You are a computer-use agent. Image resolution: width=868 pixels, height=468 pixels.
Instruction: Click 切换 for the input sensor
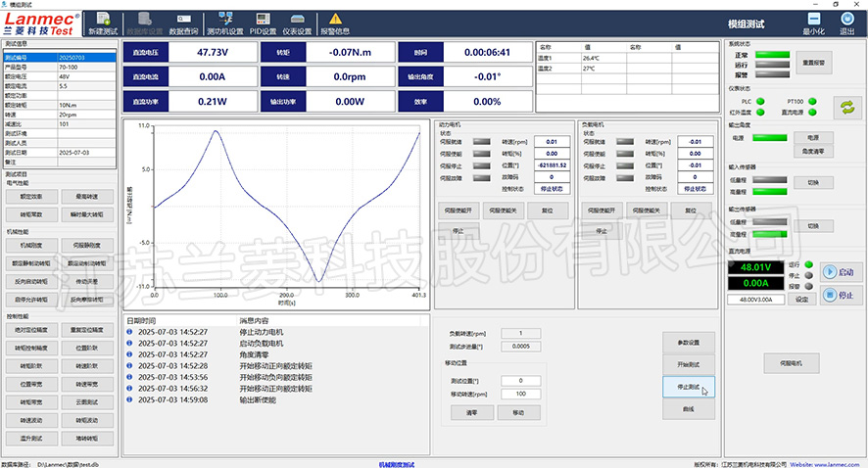[813, 182]
